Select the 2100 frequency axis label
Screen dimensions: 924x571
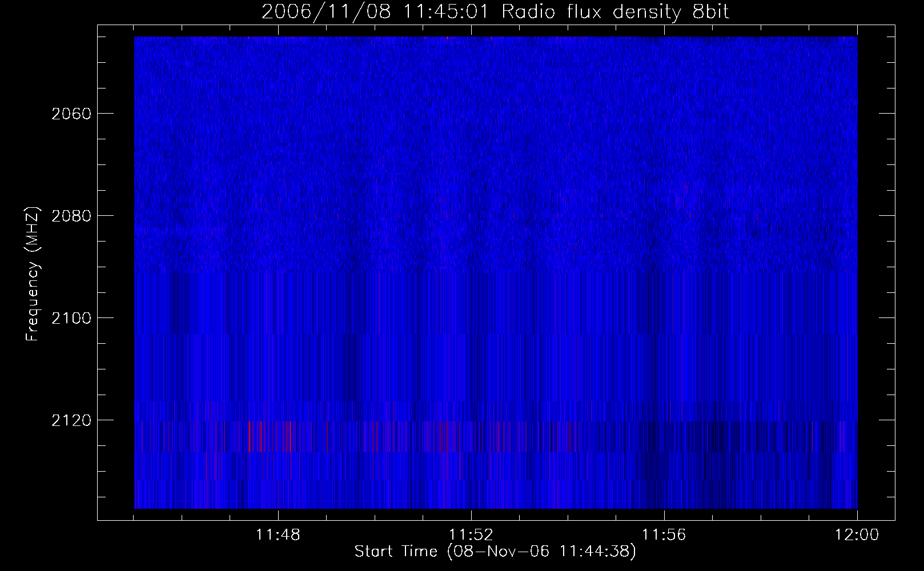(x=71, y=318)
